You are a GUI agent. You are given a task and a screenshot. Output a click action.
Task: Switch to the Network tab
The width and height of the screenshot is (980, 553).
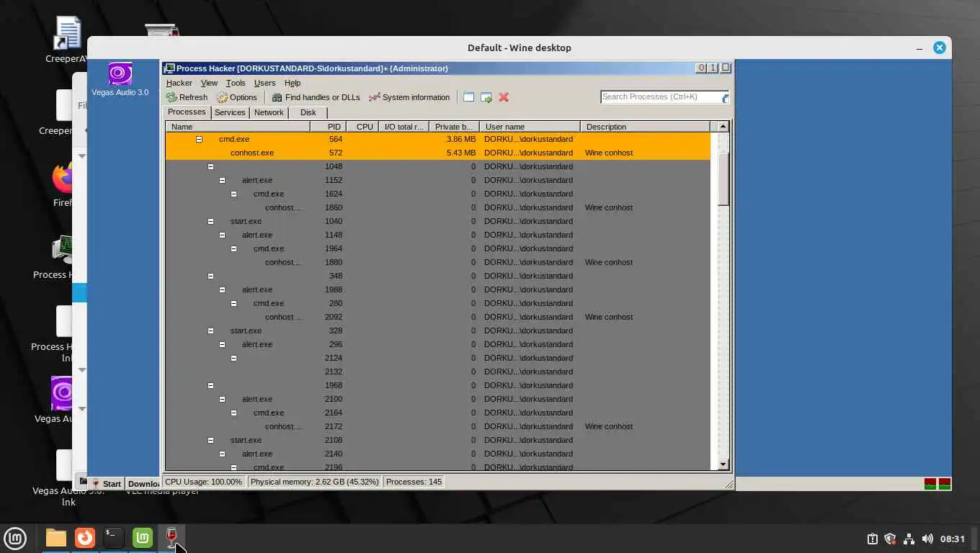[x=269, y=112]
